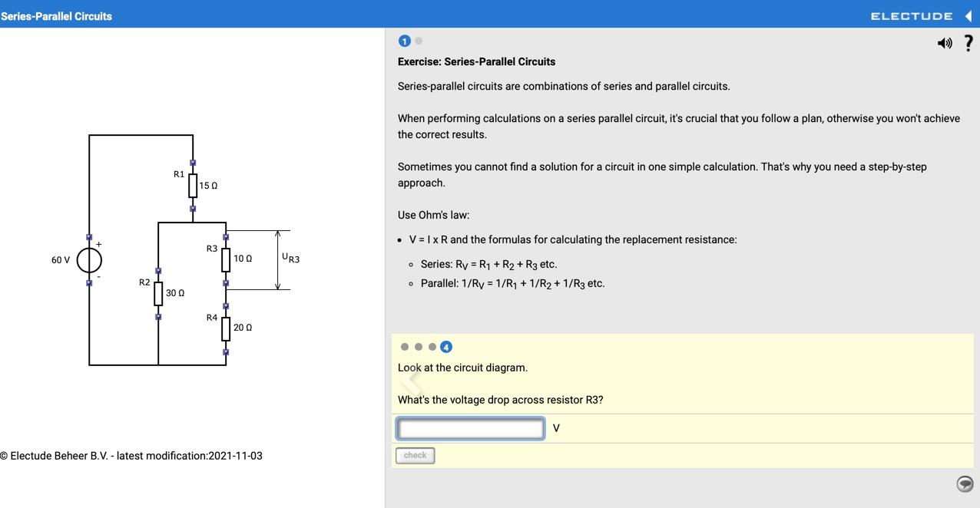The image size is (980, 508).
Task: Go to page 1 indicator
Action: click(x=405, y=41)
